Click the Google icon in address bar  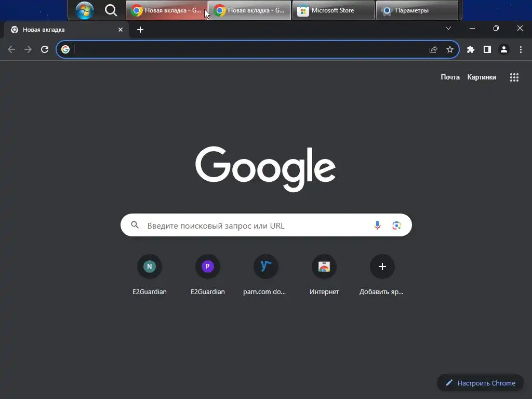(65, 49)
